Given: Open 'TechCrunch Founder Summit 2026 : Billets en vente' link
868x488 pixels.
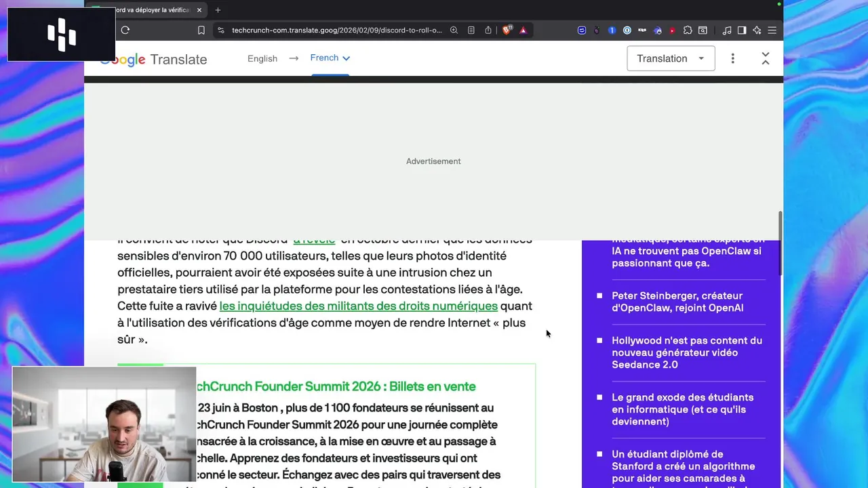Looking at the screenshot, I should 336,386.
